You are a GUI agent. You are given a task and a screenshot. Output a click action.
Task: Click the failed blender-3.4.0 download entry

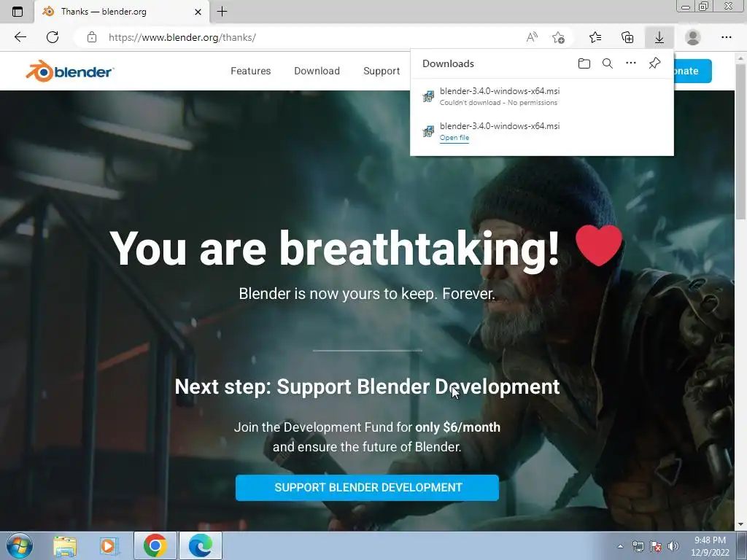[x=542, y=96]
